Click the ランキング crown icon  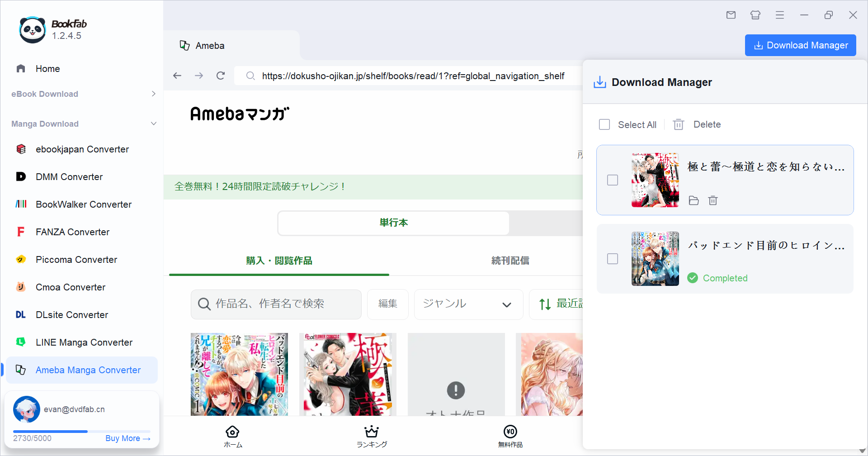click(372, 431)
